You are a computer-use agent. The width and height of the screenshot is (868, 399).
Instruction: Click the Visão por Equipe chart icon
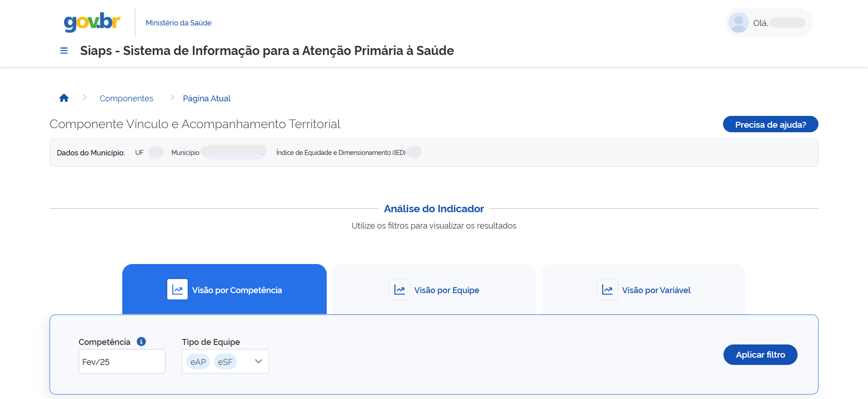click(x=399, y=289)
